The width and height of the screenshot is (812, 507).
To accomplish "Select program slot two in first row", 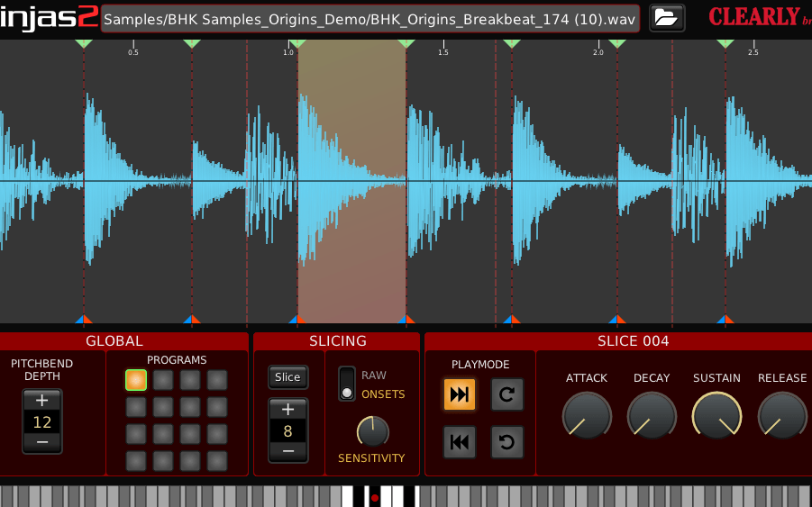I will [163, 380].
